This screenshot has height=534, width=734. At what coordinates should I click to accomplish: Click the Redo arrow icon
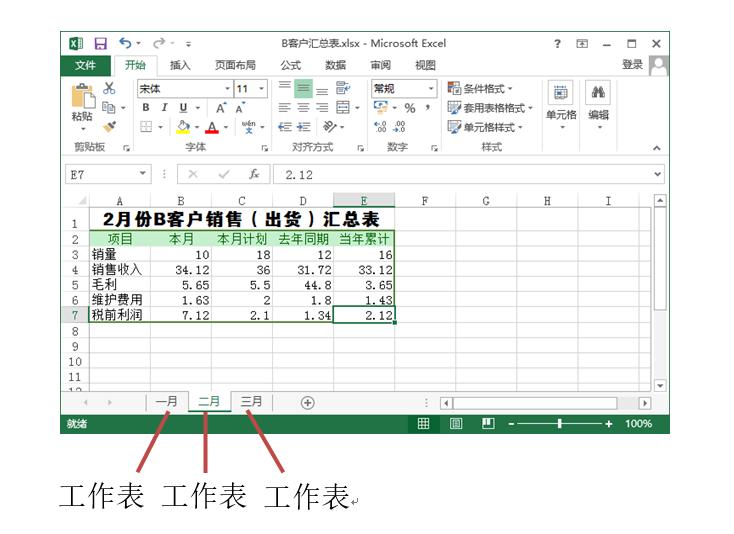pos(159,43)
